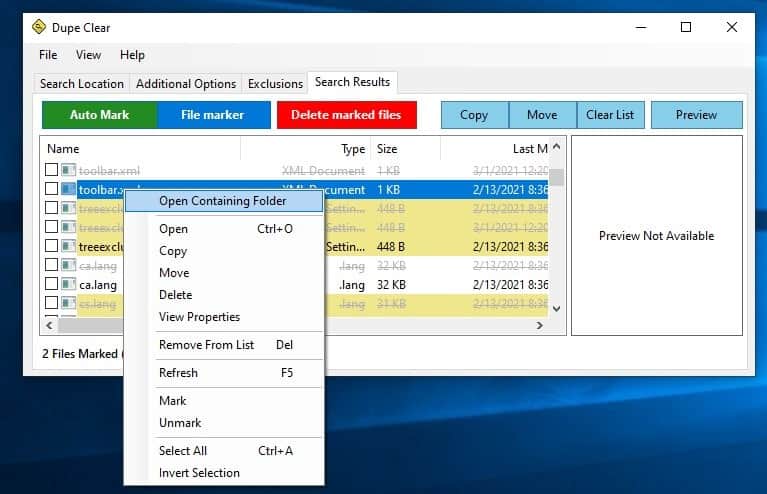This screenshot has height=494, width=767.
Task: Click horizontal scrollbar left arrow
Action: 49,325
